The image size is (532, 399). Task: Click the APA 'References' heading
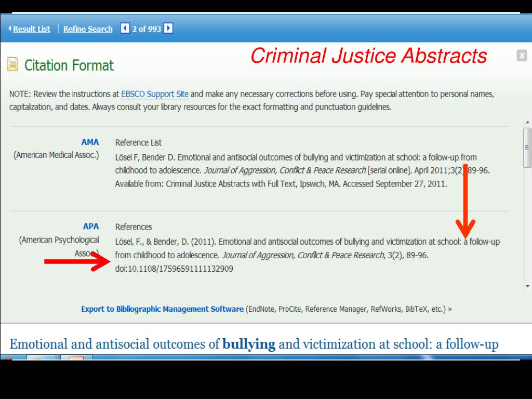[134, 227]
